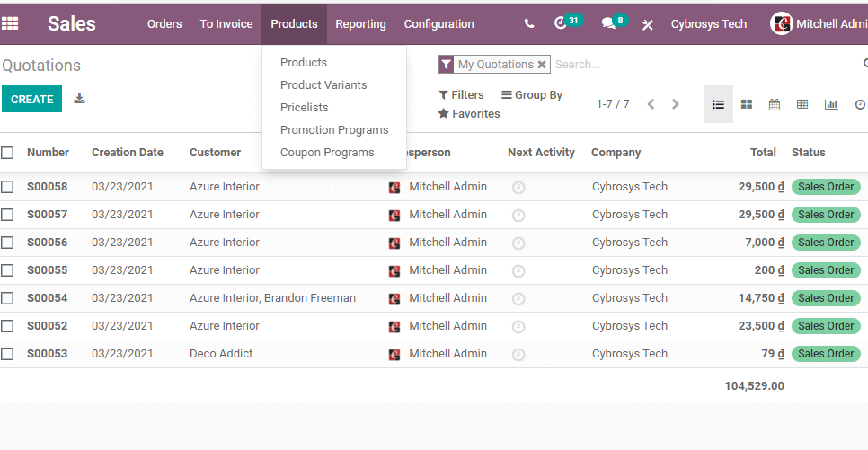The image size is (868, 450).
Task: Sort by Number column header
Action: tap(49, 152)
